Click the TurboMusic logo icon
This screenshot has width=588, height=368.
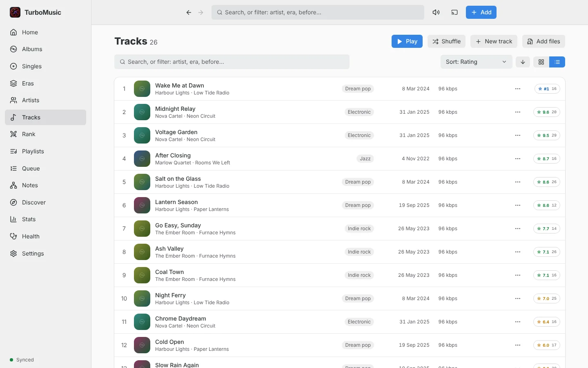point(15,12)
